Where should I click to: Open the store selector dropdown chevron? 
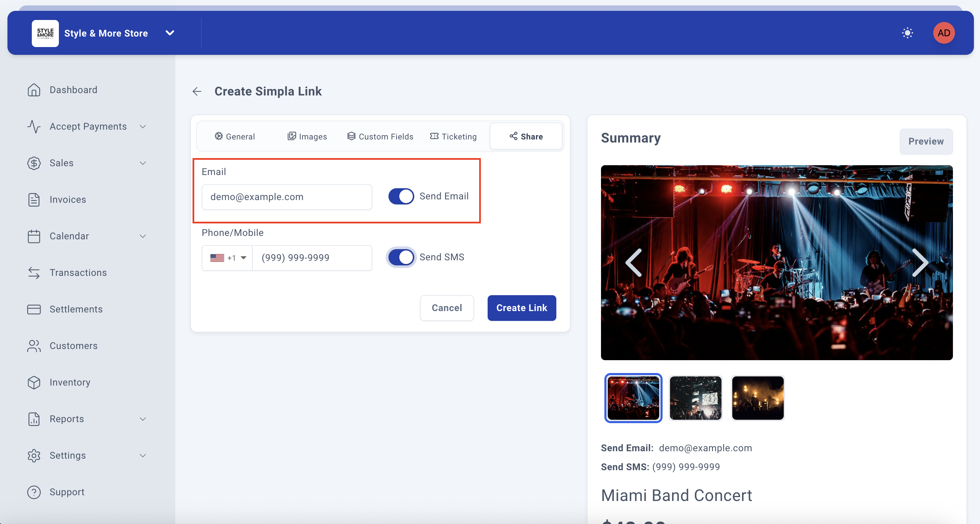[170, 33]
